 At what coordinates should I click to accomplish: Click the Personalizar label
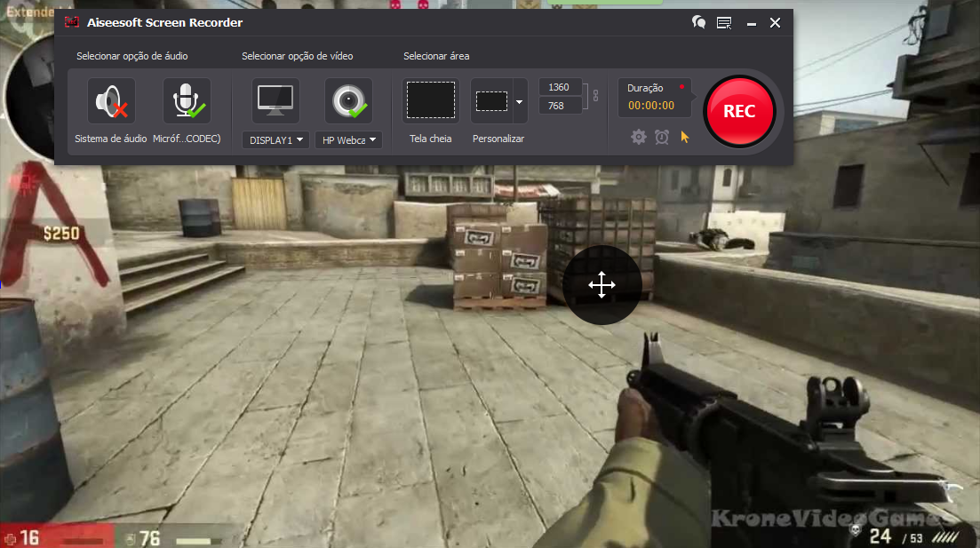pos(498,139)
